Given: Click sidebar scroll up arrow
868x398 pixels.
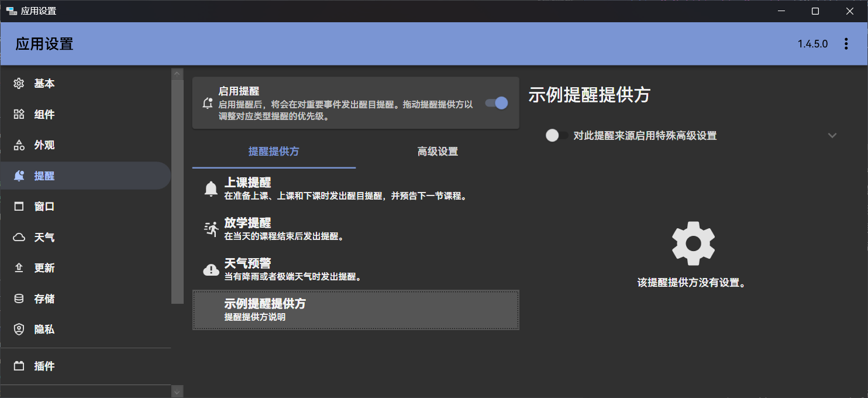Looking at the screenshot, I should (177, 74).
